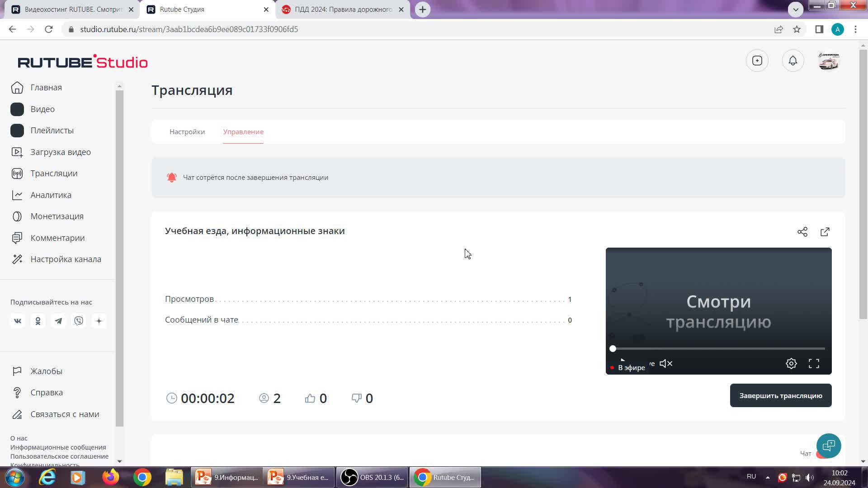Viewport: 868px width, 488px height.
Task: Expand Chrome tab search chevron
Action: click(796, 9)
